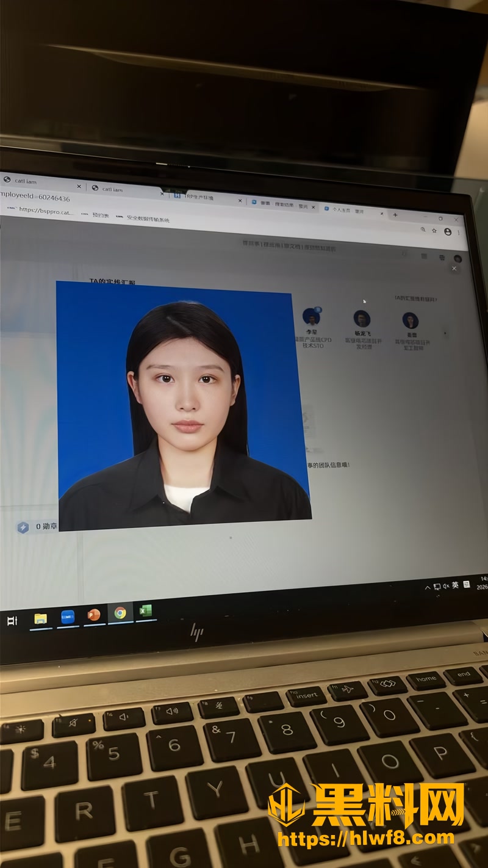Open the PowerPoint taskbar icon
This screenshot has width=488, height=868.
click(94, 615)
